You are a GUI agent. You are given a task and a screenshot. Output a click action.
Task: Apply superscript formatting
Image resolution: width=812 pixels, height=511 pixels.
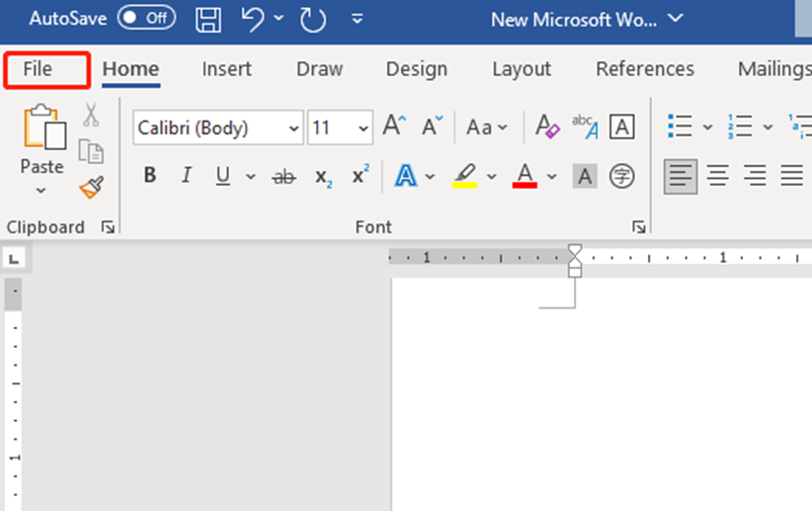tap(361, 175)
